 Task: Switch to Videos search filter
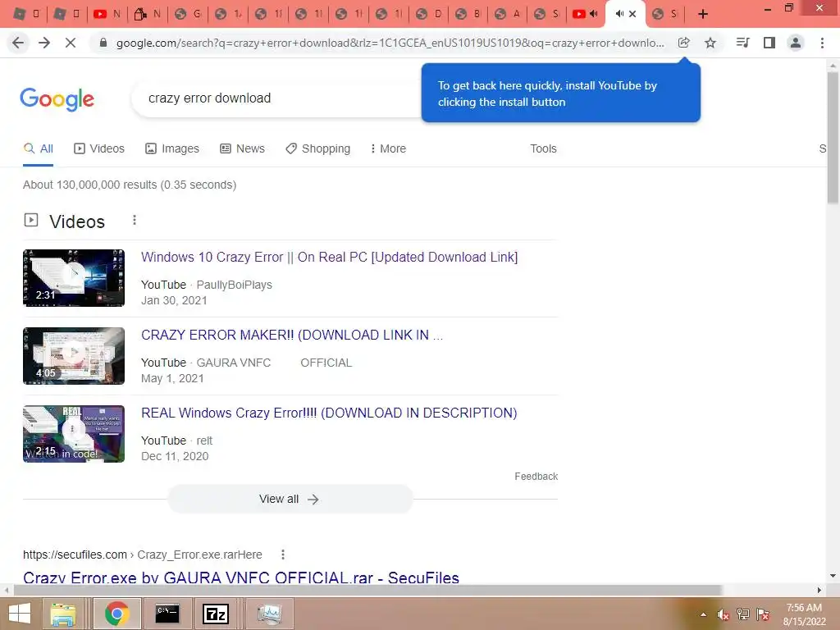99,148
